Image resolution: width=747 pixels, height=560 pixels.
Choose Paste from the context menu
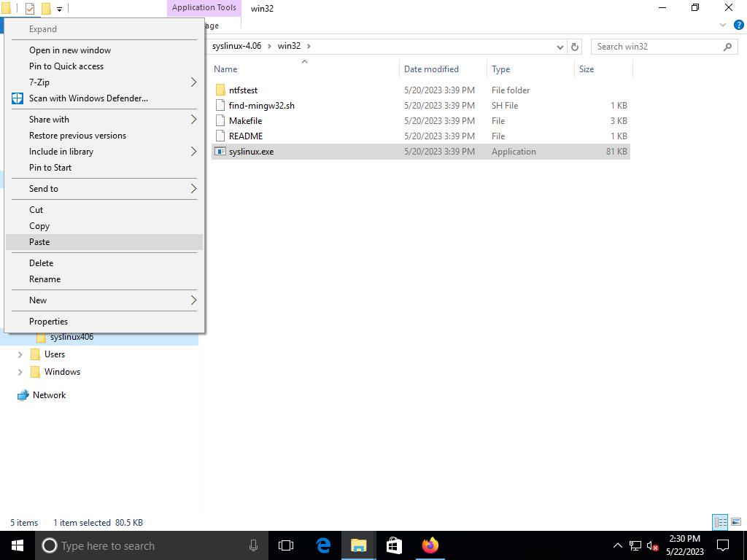[x=39, y=242]
